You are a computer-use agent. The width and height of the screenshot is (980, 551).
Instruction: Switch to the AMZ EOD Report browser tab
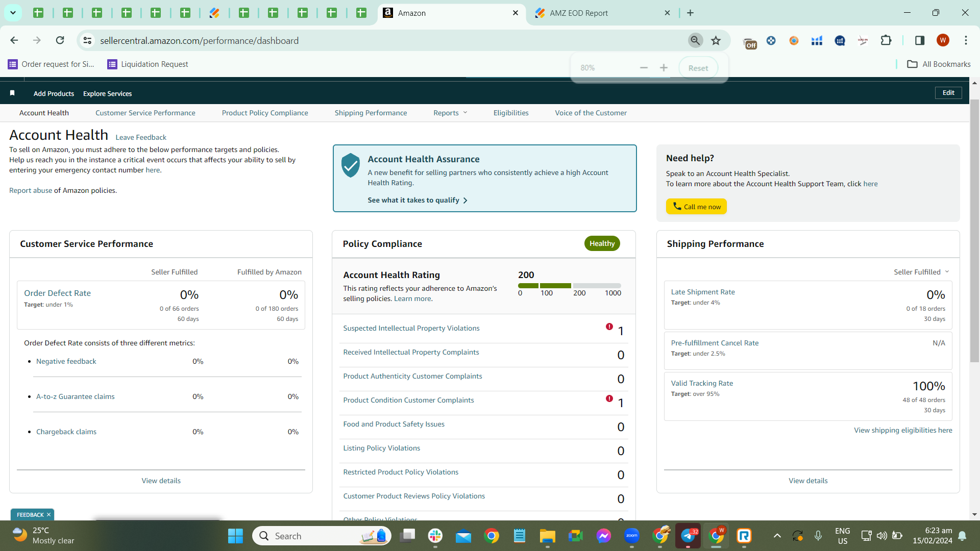pos(602,13)
